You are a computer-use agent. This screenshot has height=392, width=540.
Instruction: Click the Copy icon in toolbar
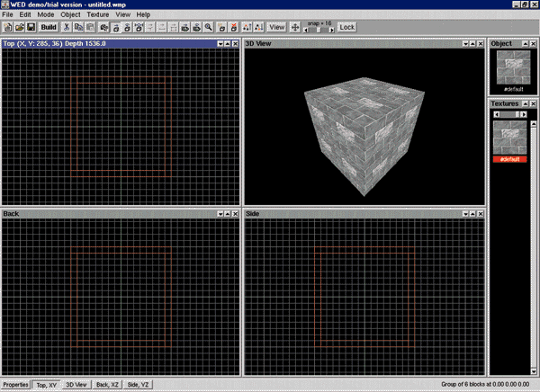[78, 28]
